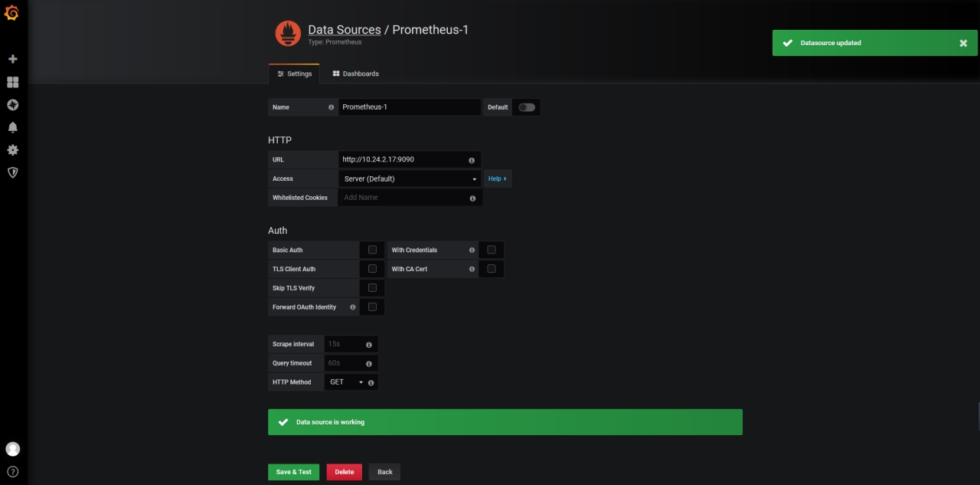Edit the Name field Prometheus-1

[x=410, y=107]
